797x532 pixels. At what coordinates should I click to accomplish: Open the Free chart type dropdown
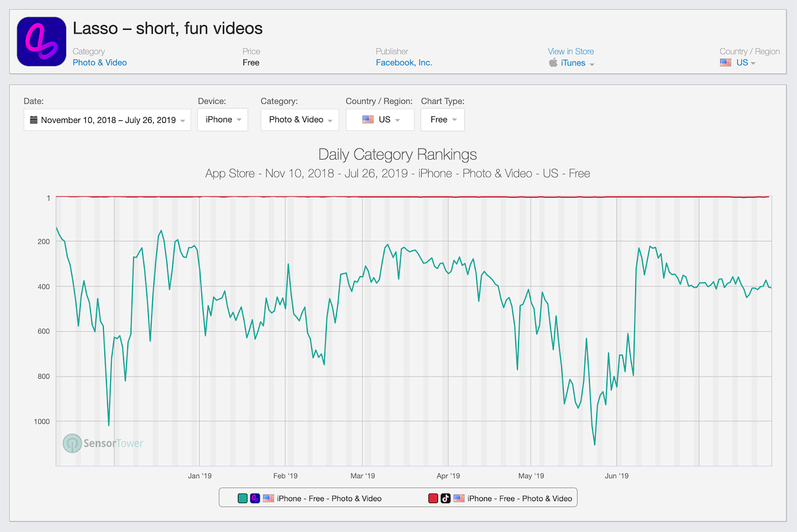[x=442, y=120]
